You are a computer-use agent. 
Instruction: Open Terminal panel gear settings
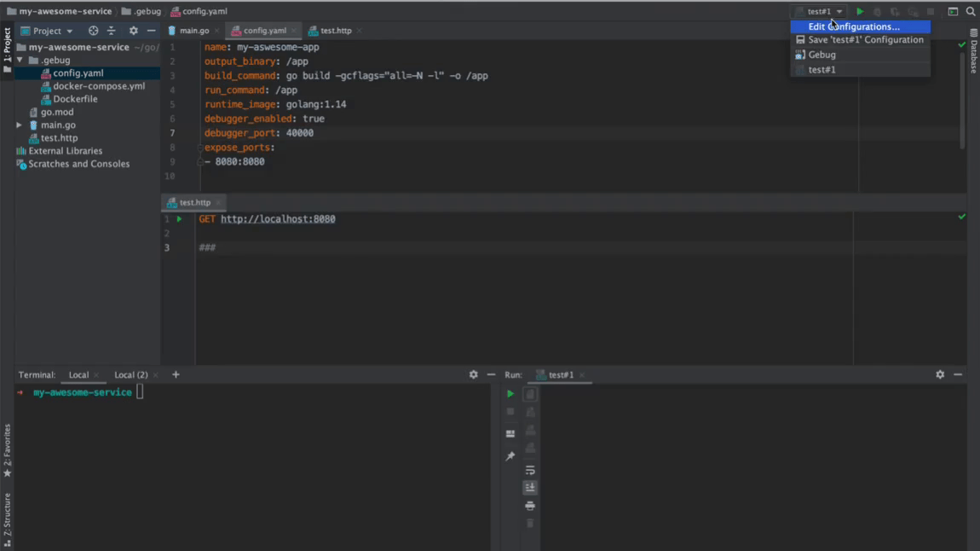(x=473, y=374)
